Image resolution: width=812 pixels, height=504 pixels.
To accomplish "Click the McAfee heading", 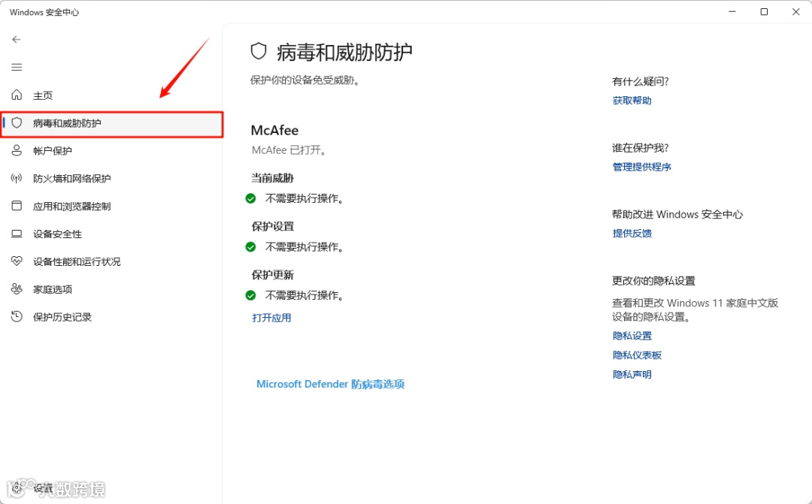I will pyautogui.click(x=274, y=130).
